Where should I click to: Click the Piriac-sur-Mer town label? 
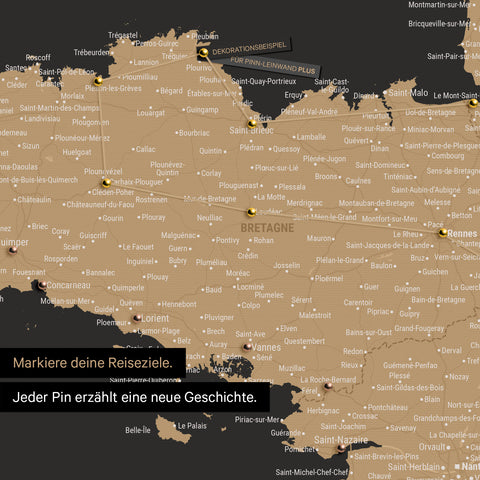coord(257,420)
